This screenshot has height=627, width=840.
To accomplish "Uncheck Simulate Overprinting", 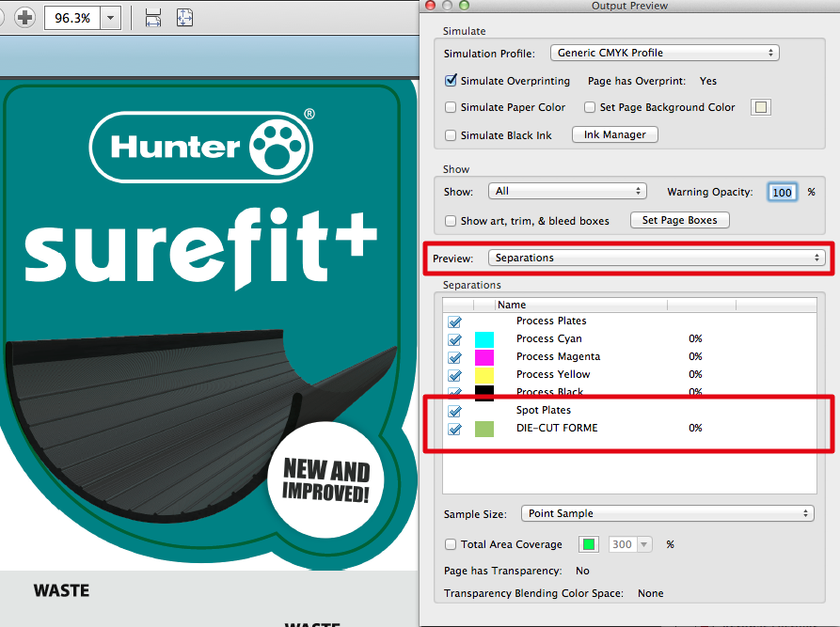I will pyautogui.click(x=451, y=81).
